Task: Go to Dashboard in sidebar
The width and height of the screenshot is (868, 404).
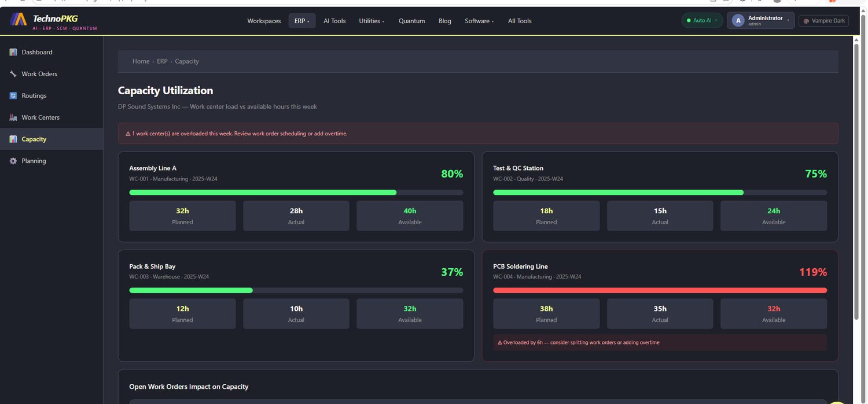Action: (52, 52)
